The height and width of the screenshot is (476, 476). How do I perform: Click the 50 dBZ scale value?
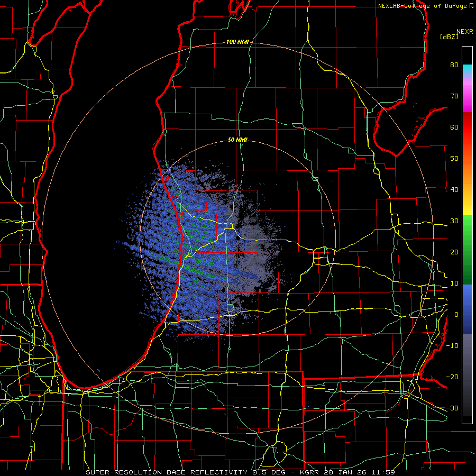pyautogui.click(x=454, y=159)
